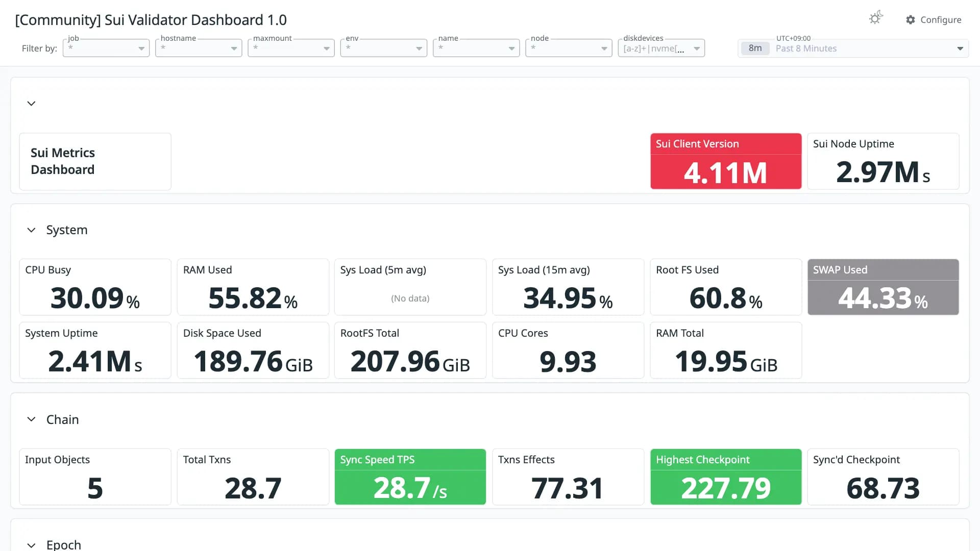Click the CPU Busy 30.09% widget
Image resolution: width=980 pixels, height=551 pixels.
pos(95,287)
